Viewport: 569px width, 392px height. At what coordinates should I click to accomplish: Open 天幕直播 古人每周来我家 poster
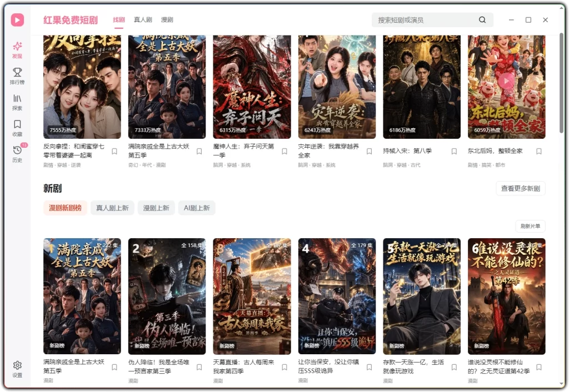252,296
